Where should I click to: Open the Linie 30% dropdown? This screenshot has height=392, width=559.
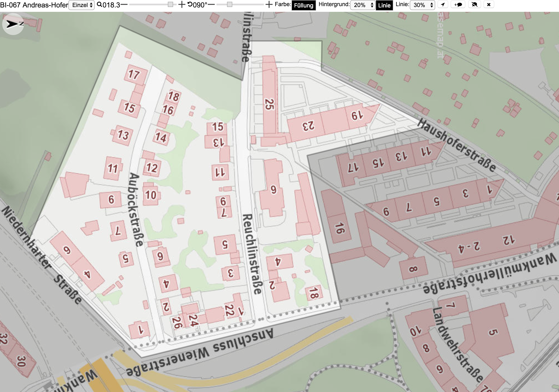coord(422,5)
